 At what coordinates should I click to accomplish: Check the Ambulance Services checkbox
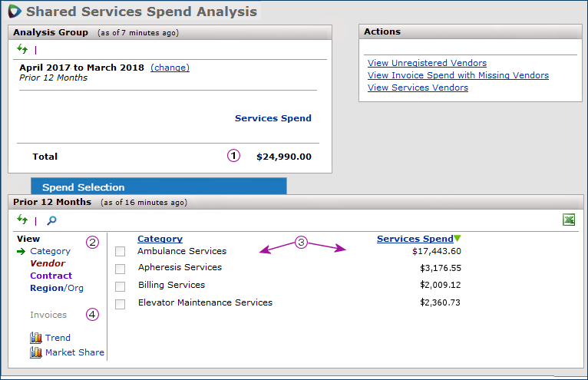click(x=120, y=252)
